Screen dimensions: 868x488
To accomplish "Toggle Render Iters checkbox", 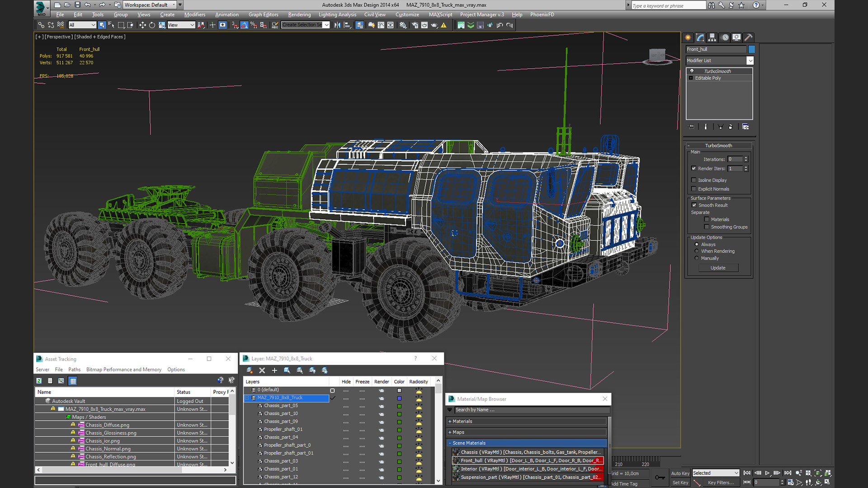I will (x=694, y=169).
